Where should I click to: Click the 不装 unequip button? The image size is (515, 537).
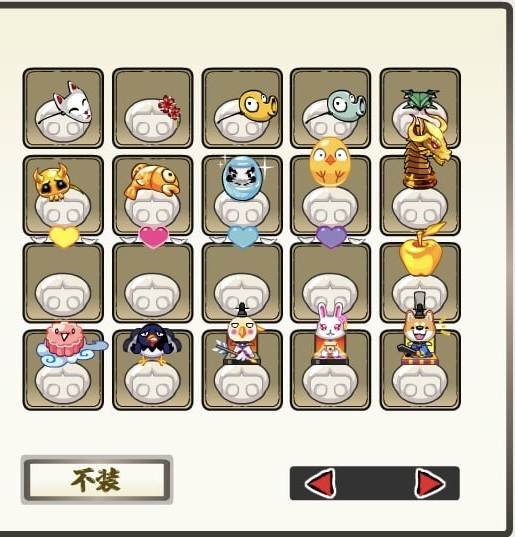pos(97,480)
